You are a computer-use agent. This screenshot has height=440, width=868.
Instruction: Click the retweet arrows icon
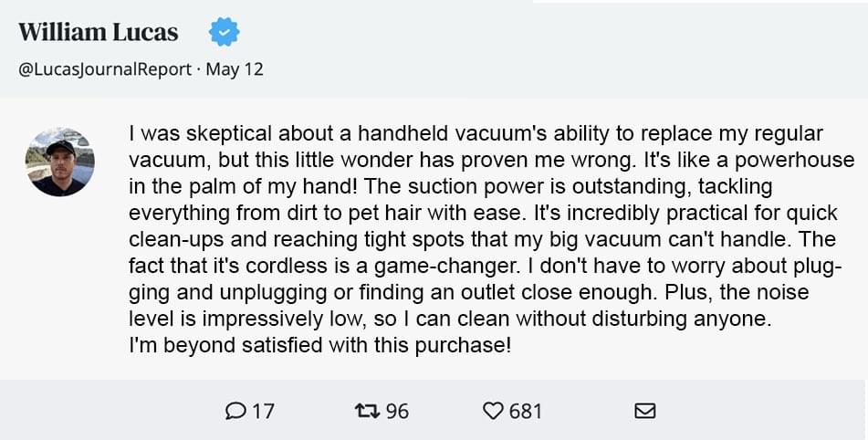(367, 411)
